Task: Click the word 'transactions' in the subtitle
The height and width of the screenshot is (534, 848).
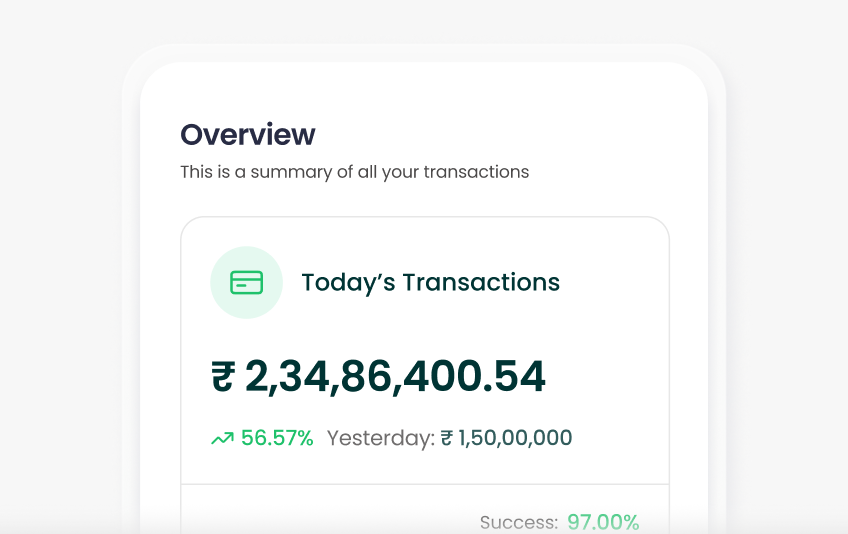Action: pyautogui.click(x=476, y=172)
